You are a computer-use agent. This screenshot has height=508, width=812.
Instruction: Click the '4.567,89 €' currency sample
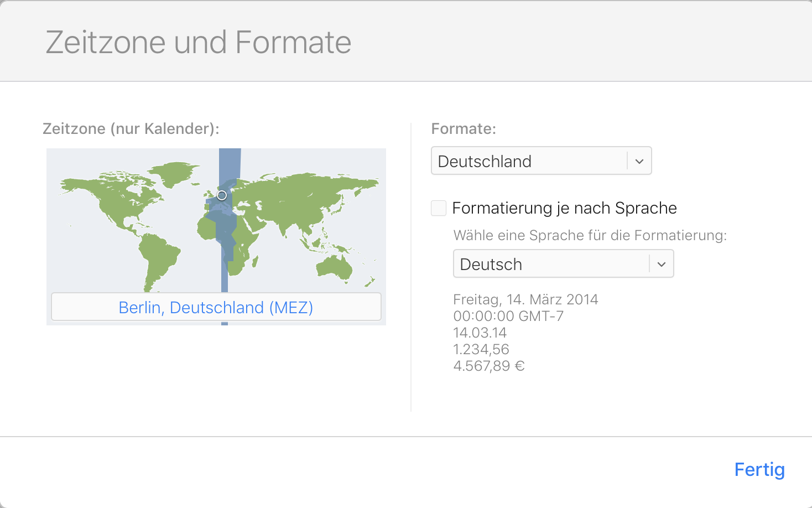click(x=489, y=366)
